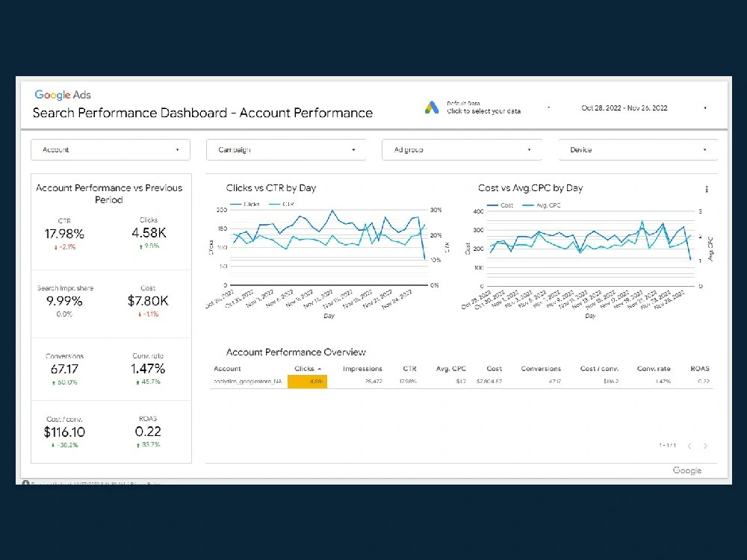747x560 pixels.
Task: Open chart options three-dot menu
Action: [707, 189]
